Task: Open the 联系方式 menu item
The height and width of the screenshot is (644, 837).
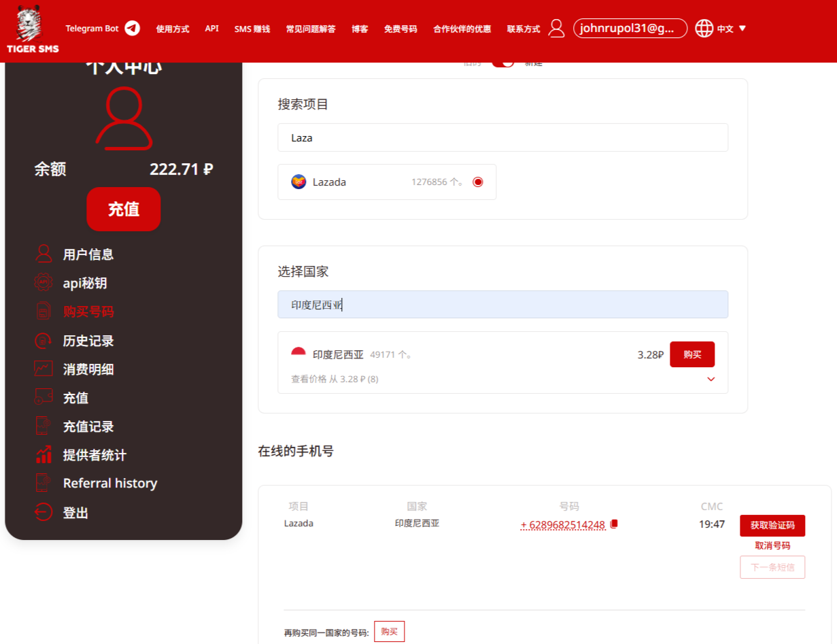Action: coord(524,29)
